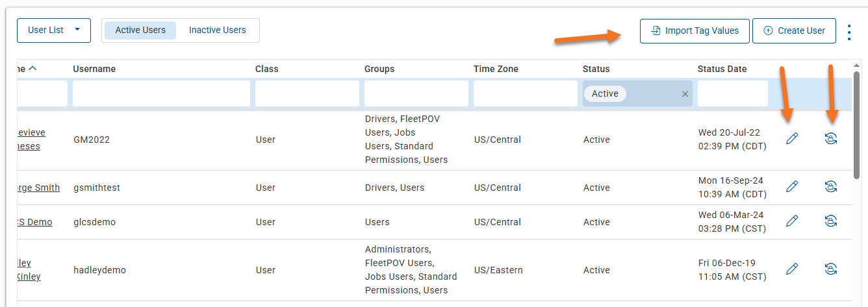Edit user glcsdemo with pencil icon
The height and width of the screenshot is (307, 868).
tap(791, 221)
